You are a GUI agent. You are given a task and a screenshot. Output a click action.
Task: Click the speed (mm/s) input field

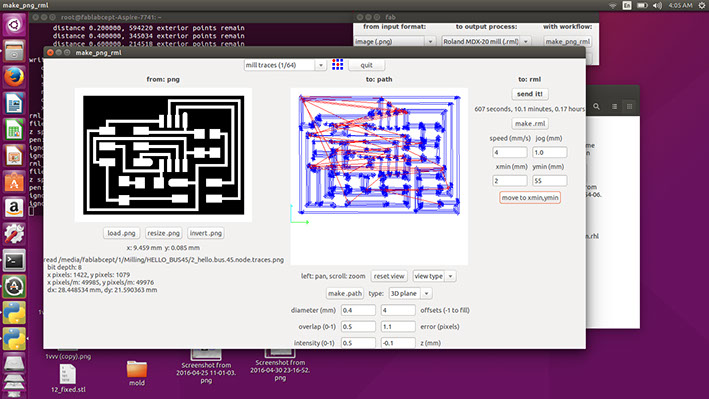point(509,152)
